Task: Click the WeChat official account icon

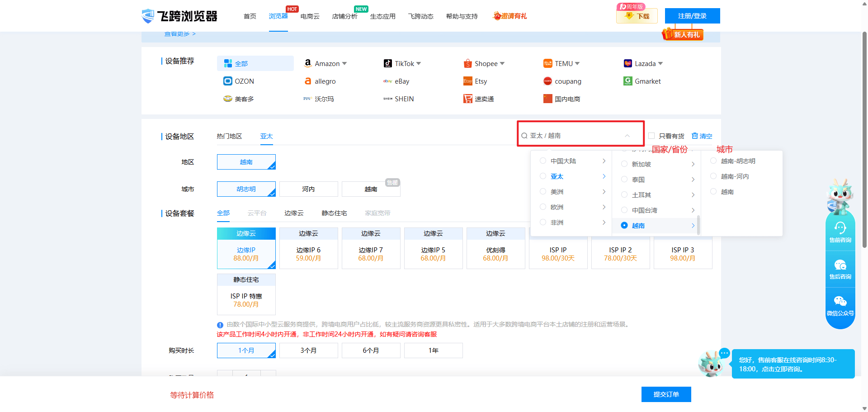Action: tap(840, 302)
